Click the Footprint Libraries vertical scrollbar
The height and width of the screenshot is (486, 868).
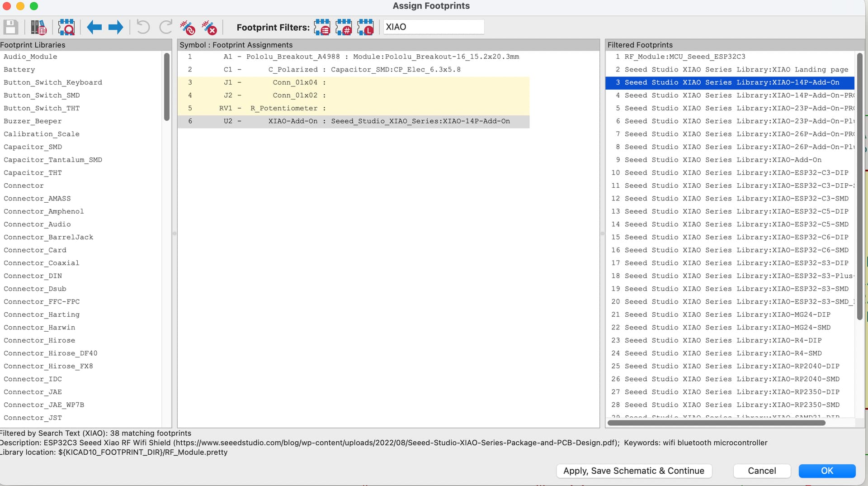[167, 87]
